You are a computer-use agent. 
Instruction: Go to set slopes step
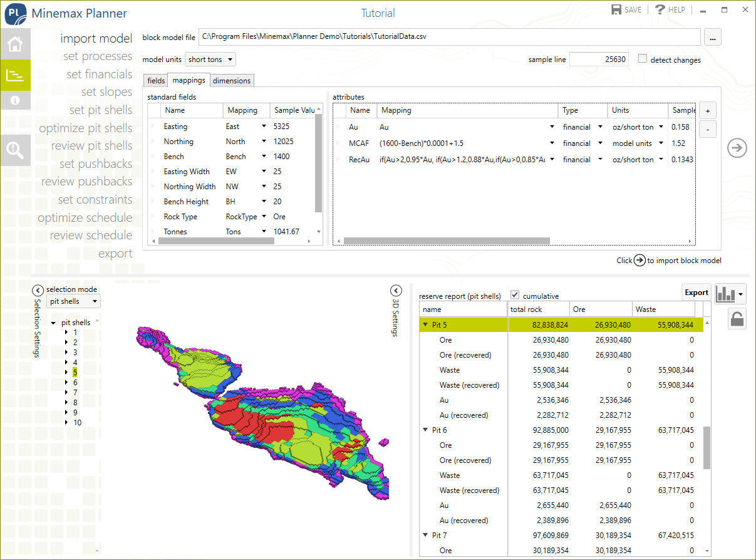tap(107, 93)
